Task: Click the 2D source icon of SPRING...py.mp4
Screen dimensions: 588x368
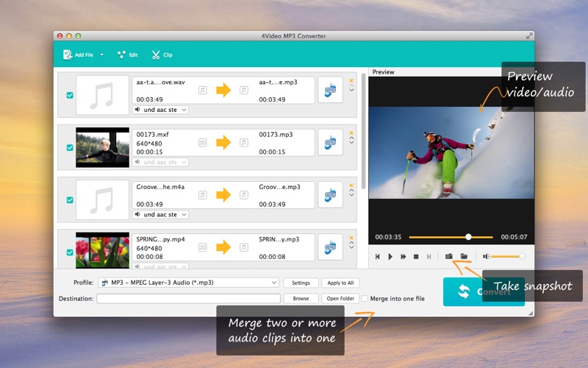Action: coord(203,247)
